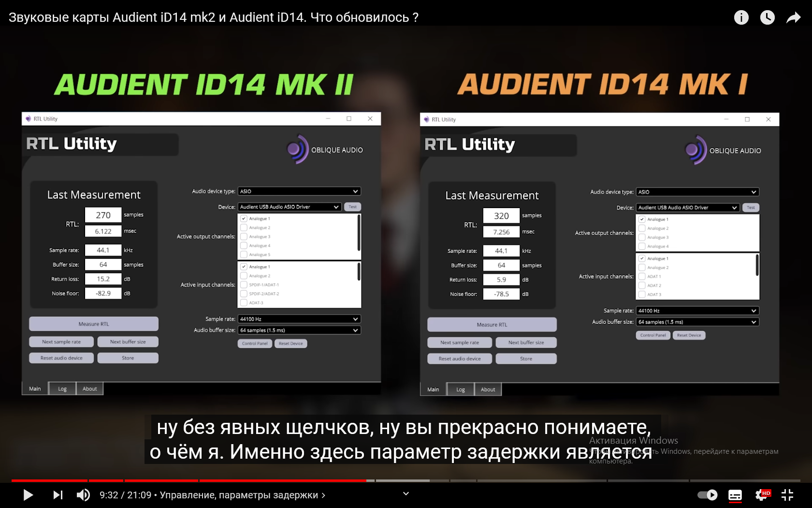The height and width of the screenshot is (508, 812).
Task: Uncheck input Analogue 1 in MK II window
Action: [244, 267]
